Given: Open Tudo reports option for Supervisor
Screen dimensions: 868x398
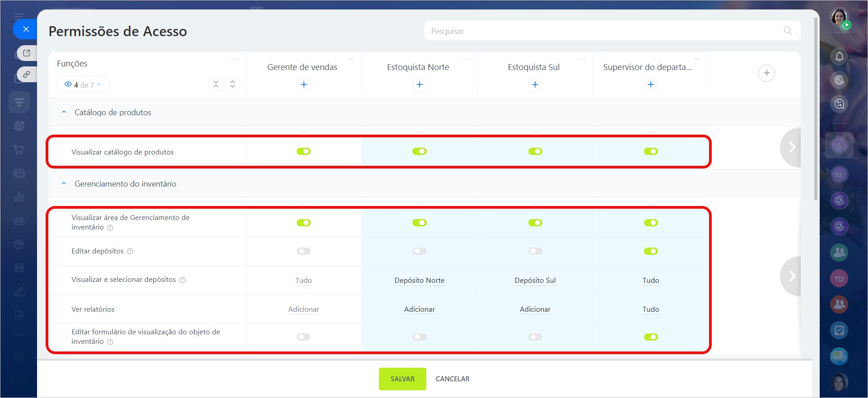Looking at the screenshot, I should [651, 309].
